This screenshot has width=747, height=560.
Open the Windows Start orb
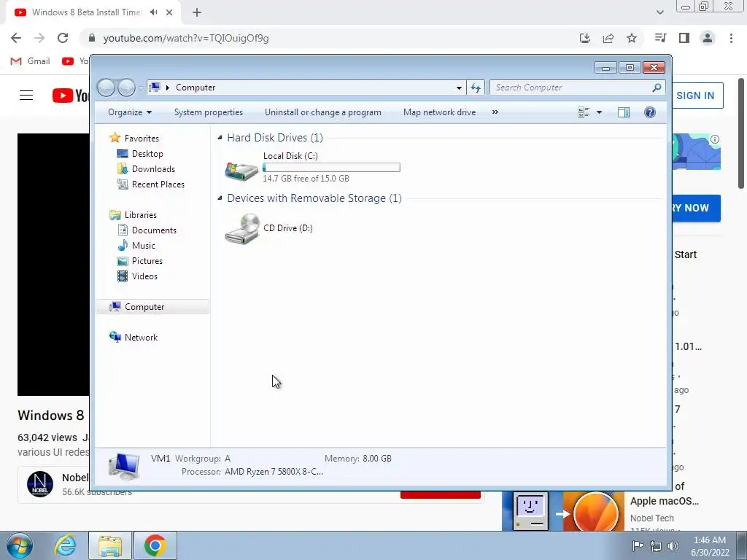[x=20, y=545]
